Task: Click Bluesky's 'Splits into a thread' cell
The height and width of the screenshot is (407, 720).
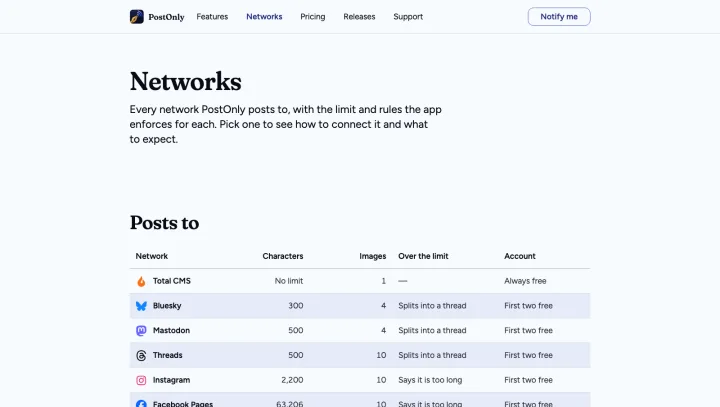Action: 432,305
